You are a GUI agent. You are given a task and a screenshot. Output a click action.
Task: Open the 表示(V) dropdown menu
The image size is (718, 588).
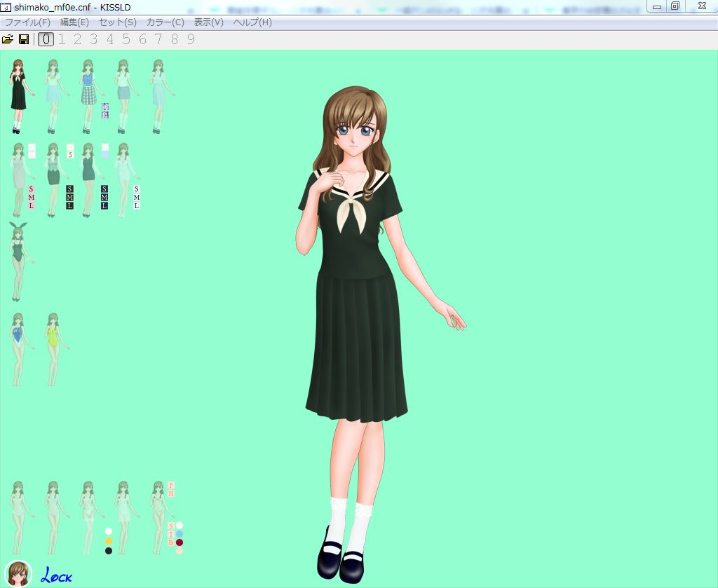click(x=208, y=22)
